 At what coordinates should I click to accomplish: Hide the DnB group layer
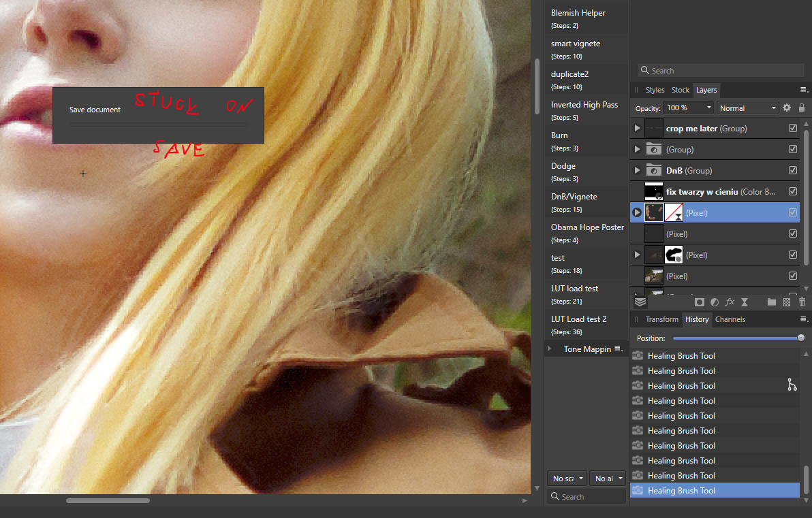793,170
